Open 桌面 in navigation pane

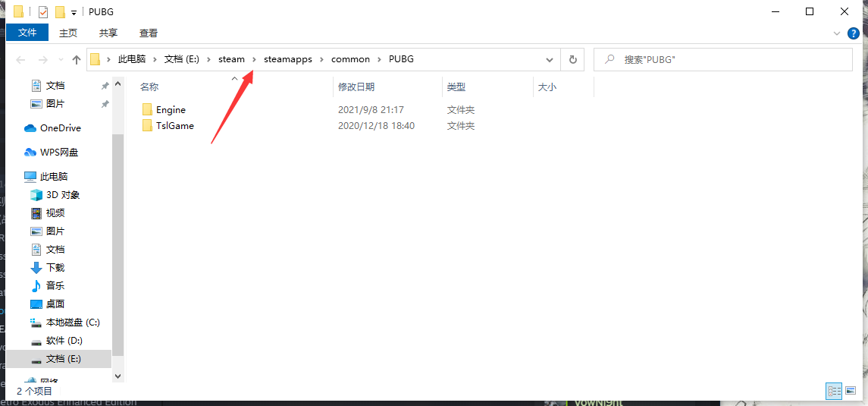(x=55, y=304)
